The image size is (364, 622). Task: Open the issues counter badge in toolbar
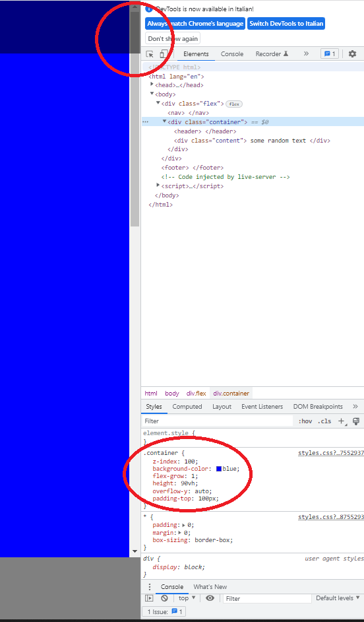[x=330, y=54]
